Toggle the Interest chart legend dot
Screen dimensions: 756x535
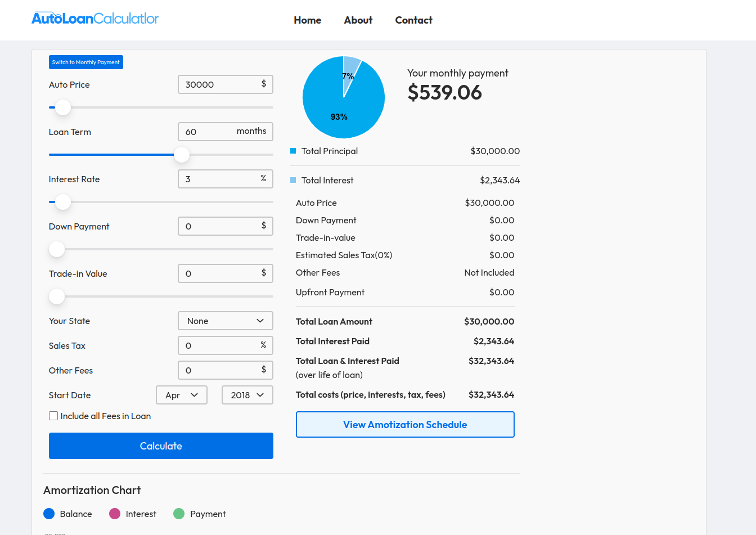point(115,514)
